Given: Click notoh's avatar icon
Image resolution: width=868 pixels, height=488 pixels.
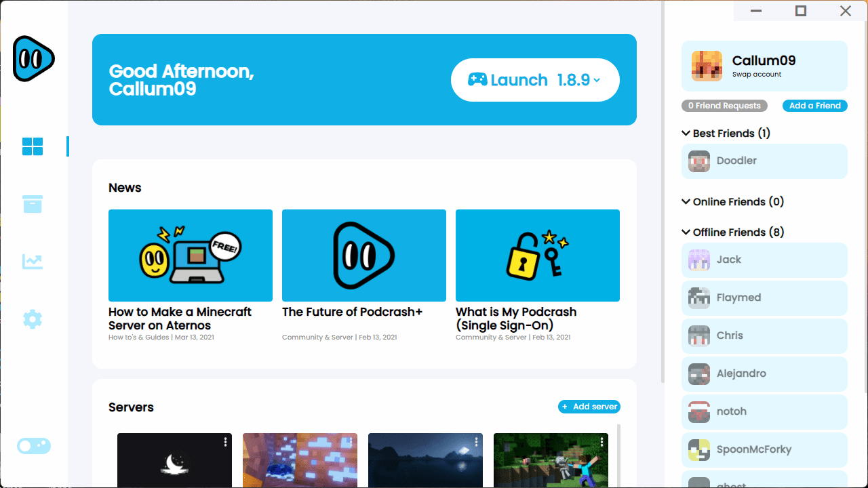Looking at the screenshot, I should coord(699,412).
